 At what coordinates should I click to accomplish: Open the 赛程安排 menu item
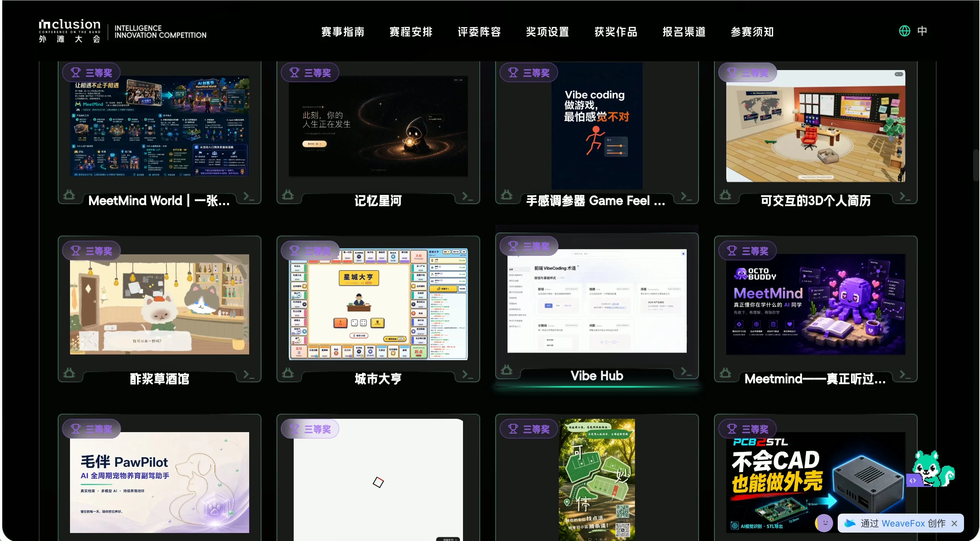point(411,32)
